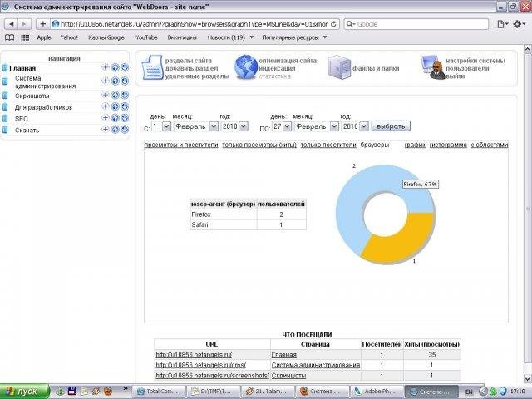Open the Википедия bookmark
Viewport: 532px width, 399px height.
182,37
